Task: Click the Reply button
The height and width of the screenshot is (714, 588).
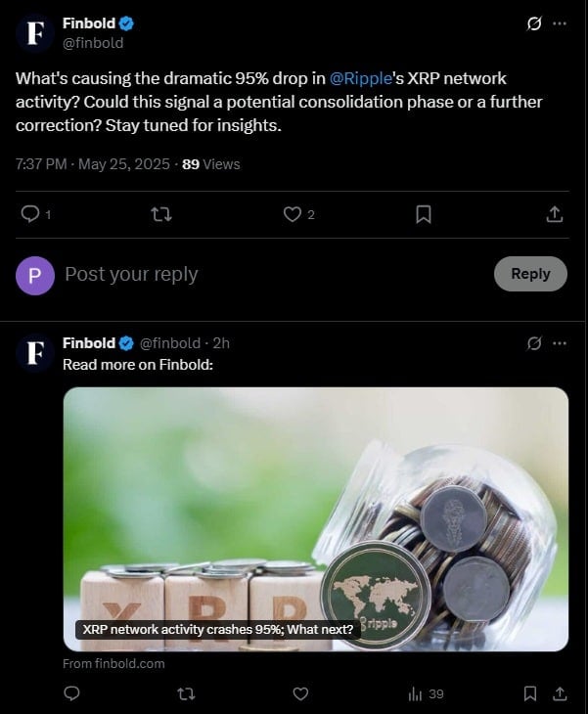Action: [x=530, y=274]
